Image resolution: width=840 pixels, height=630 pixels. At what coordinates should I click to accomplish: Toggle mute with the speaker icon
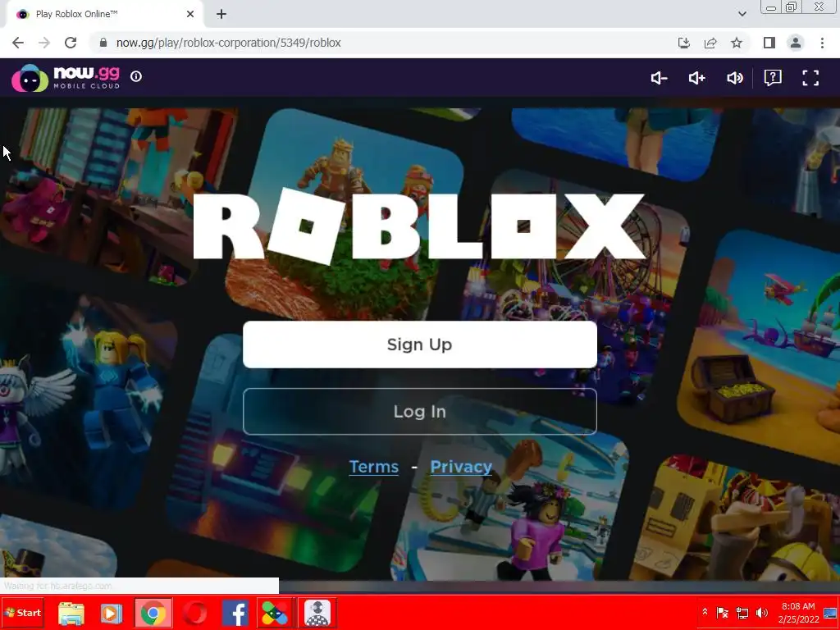pos(734,78)
